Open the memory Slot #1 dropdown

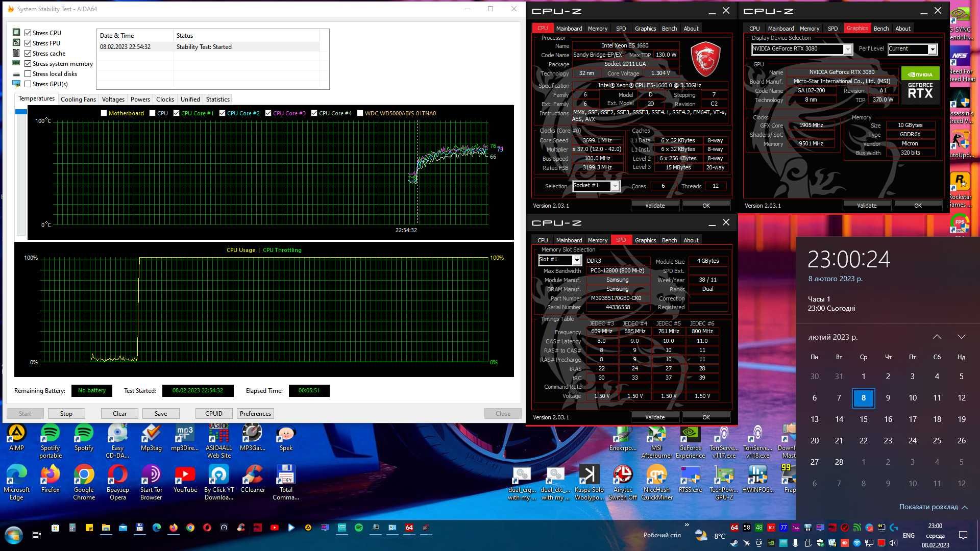576,260
